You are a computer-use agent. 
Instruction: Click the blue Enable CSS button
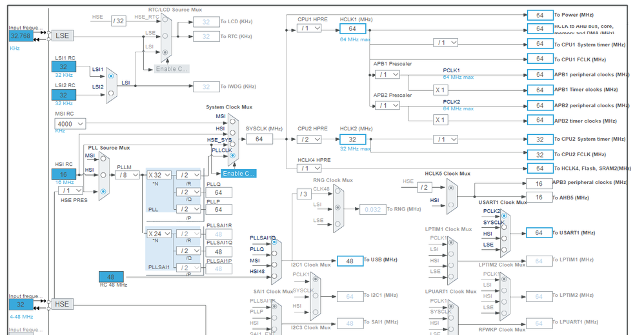(239, 174)
